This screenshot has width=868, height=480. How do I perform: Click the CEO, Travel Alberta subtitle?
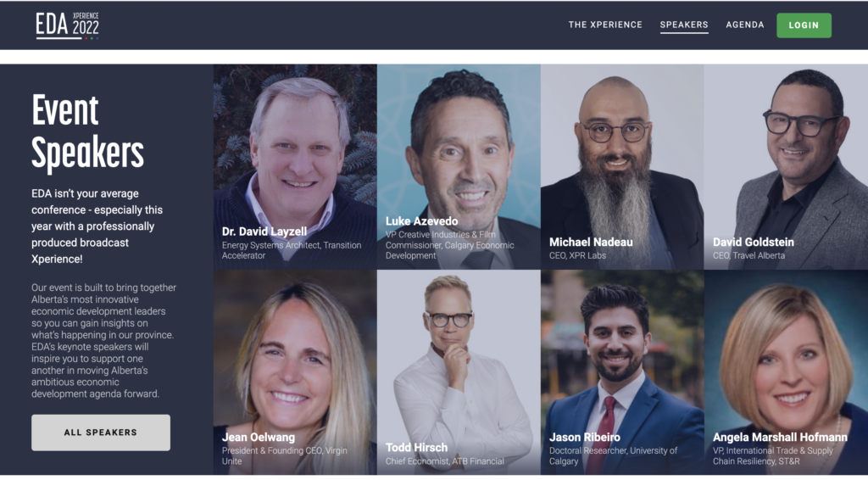(x=748, y=255)
